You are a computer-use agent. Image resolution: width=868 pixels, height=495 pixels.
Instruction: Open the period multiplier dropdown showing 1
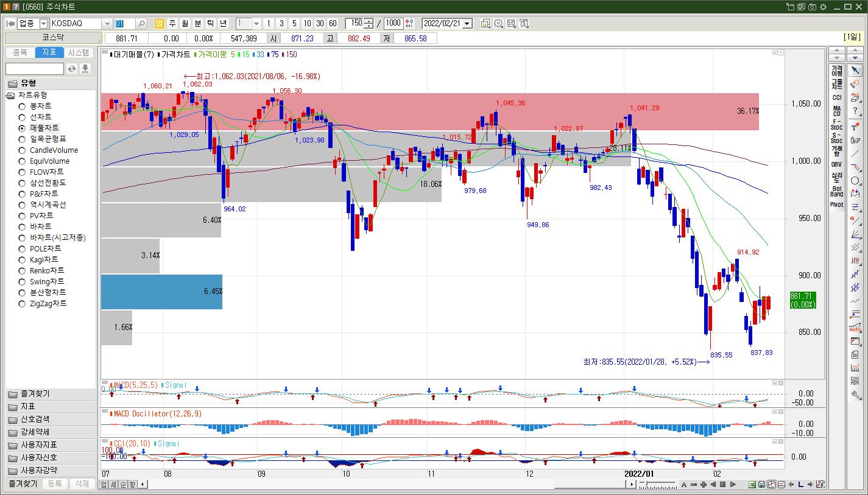click(256, 24)
